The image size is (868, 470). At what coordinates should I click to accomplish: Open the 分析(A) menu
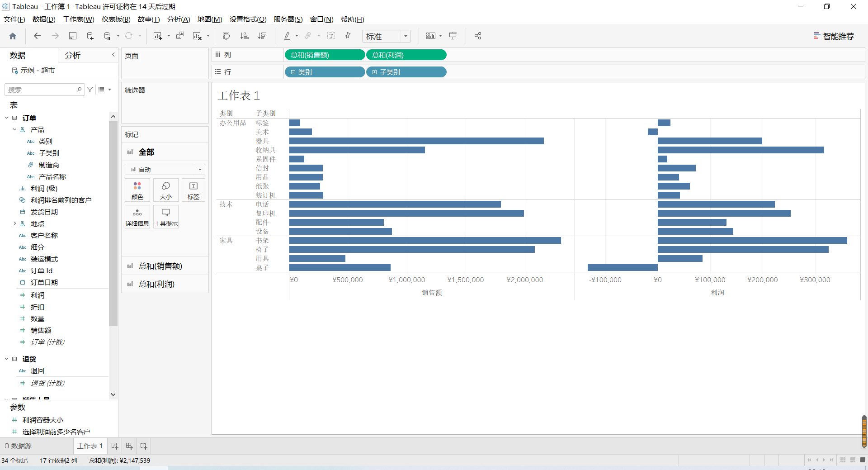[x=178, y=19]
